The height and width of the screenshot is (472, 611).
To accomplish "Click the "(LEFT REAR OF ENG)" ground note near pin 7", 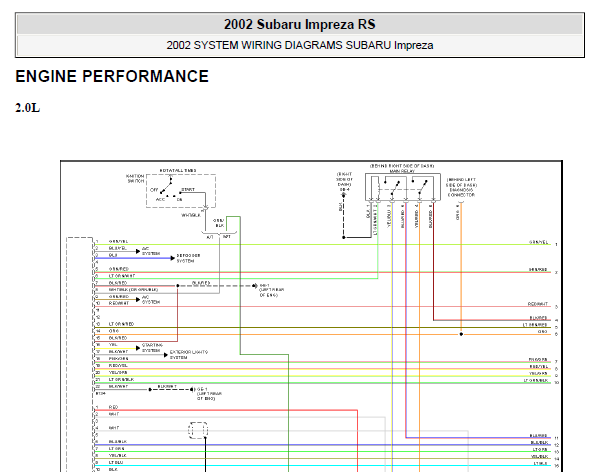I will pyautogui.click(x=272, y=292).
